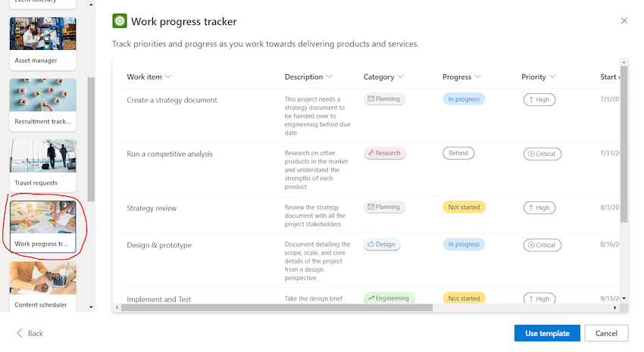Click the High priority arrow for Strategy review
Screen dimensions: 644x352
point(531,208)
